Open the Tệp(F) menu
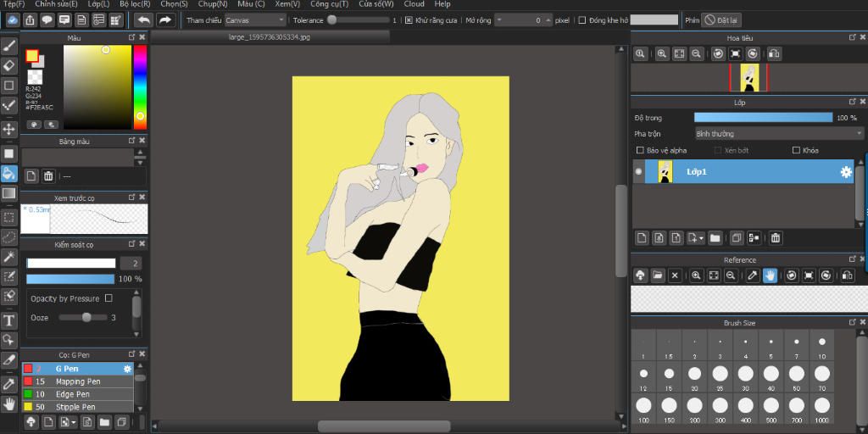Screen dimensions: 868x434 [x=14, y=4]
